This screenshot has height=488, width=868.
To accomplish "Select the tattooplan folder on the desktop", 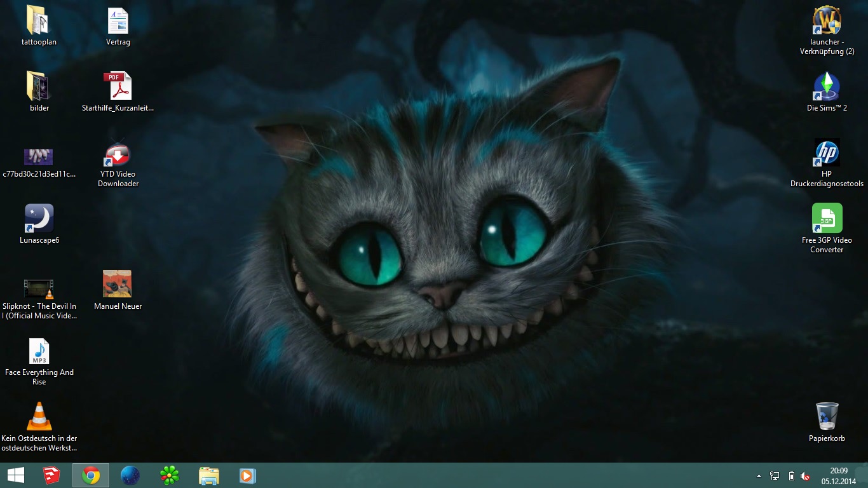I will pyautogui.click(x=39, y=21).
